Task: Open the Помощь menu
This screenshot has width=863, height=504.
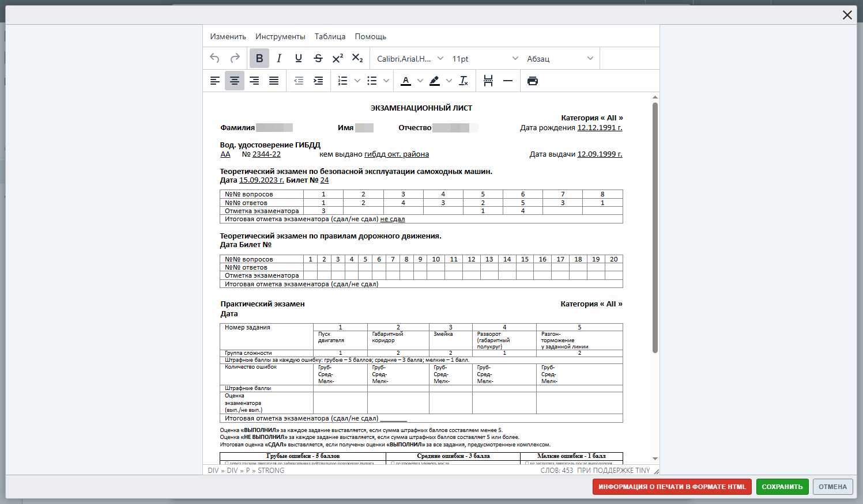Action: point(371,36)
